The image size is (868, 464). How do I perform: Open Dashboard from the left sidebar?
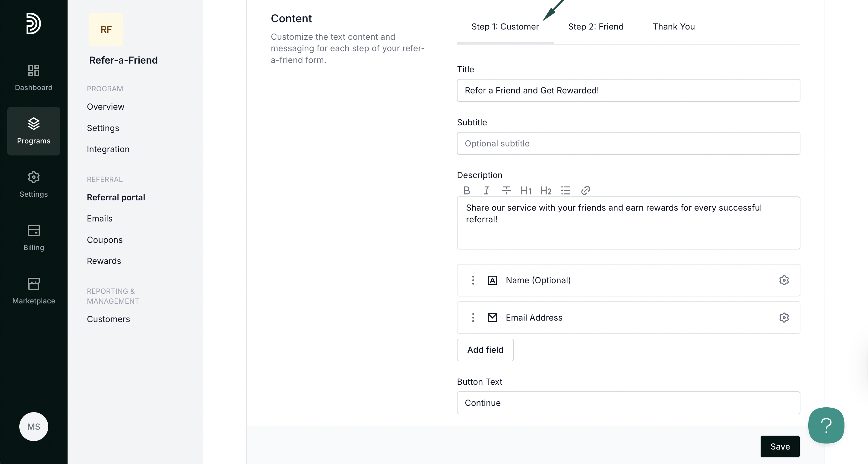tap(34, 78)
